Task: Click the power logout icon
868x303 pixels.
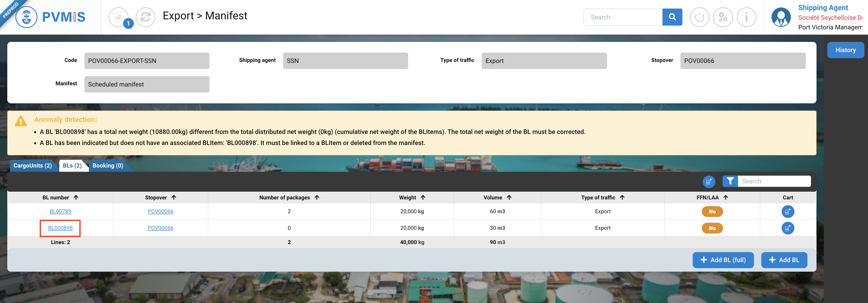Action: [699, 17]
